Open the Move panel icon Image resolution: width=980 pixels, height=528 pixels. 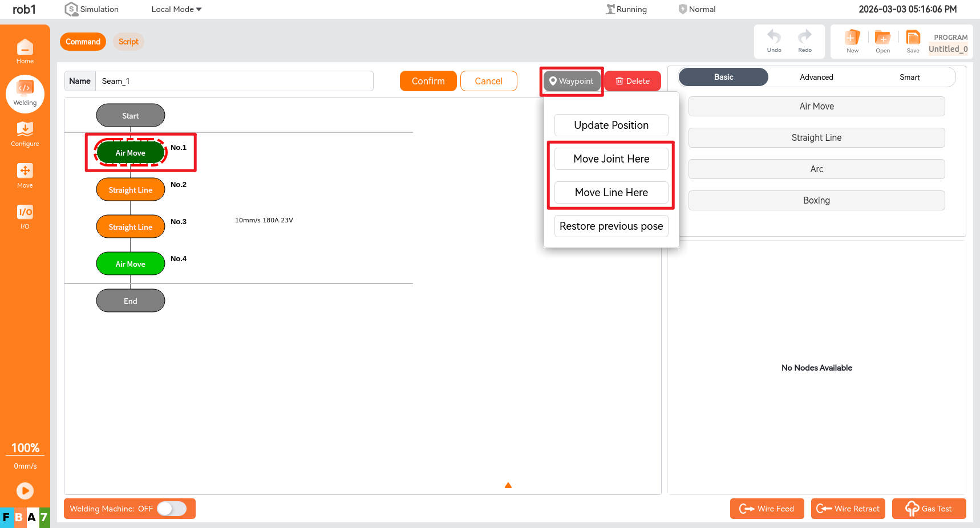[x=25, y=175]
